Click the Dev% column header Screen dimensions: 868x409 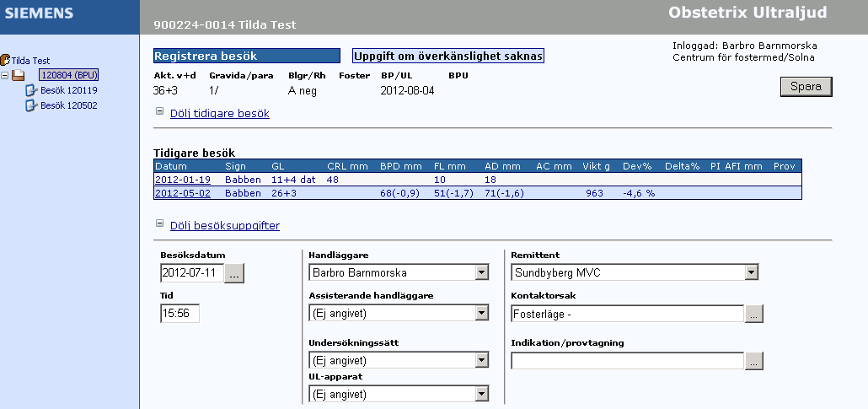click(637, 166)
